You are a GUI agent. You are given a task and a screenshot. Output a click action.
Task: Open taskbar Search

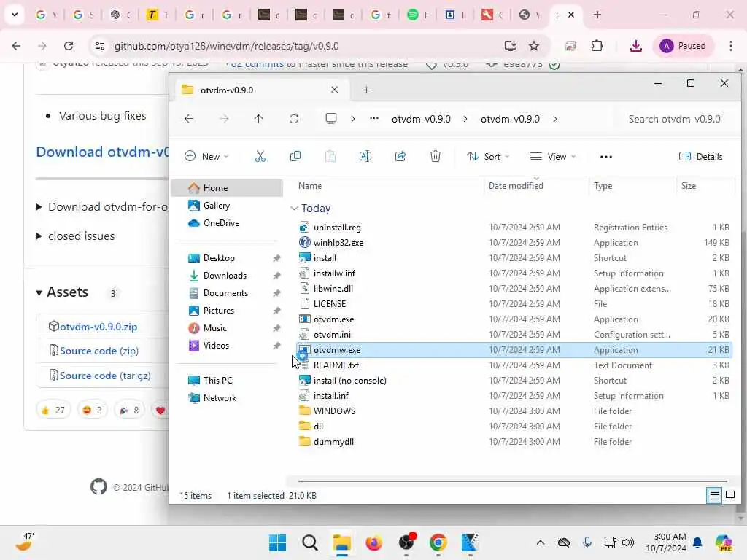pyautogui.click(x=309, y=542)
